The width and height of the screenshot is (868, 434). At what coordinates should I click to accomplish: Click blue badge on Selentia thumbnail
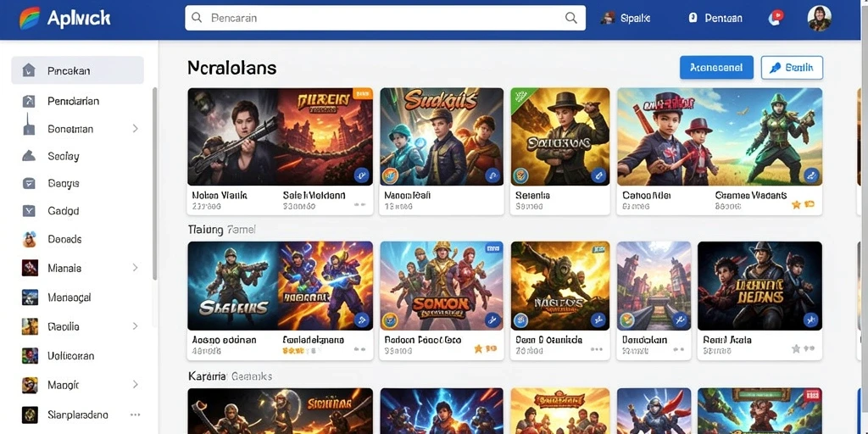pos(598,175)
